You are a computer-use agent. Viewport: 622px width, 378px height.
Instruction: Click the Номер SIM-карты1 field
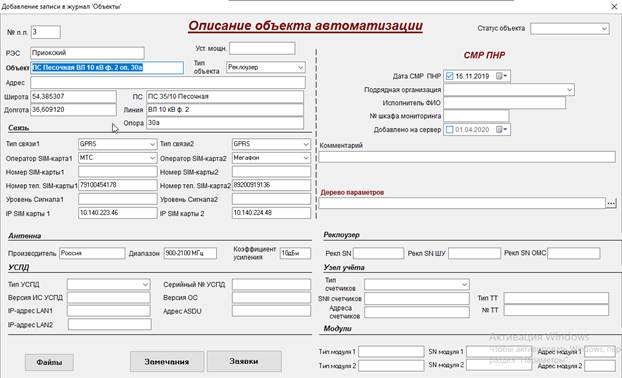(x=117, y=172)
